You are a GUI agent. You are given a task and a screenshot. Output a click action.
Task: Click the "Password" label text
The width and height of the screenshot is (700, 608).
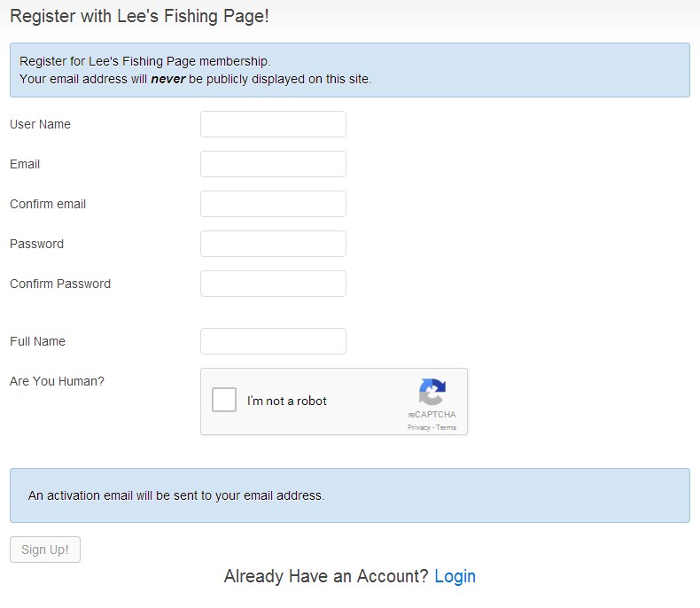click(x=36, y=244)
